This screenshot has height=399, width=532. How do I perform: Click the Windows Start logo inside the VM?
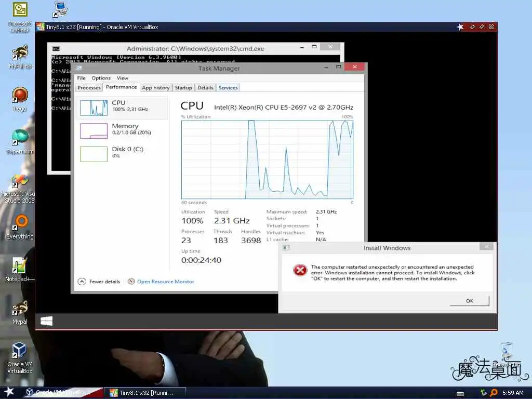tap(46, 321)
